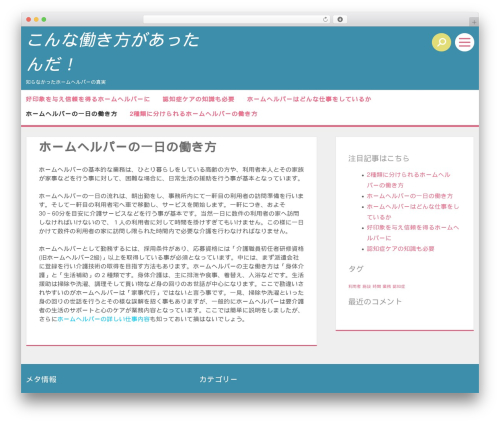500x423 pixels.
Task: Select the tagline 知らなかったホームヘルパーの真実
Action: tap(66, 82)
